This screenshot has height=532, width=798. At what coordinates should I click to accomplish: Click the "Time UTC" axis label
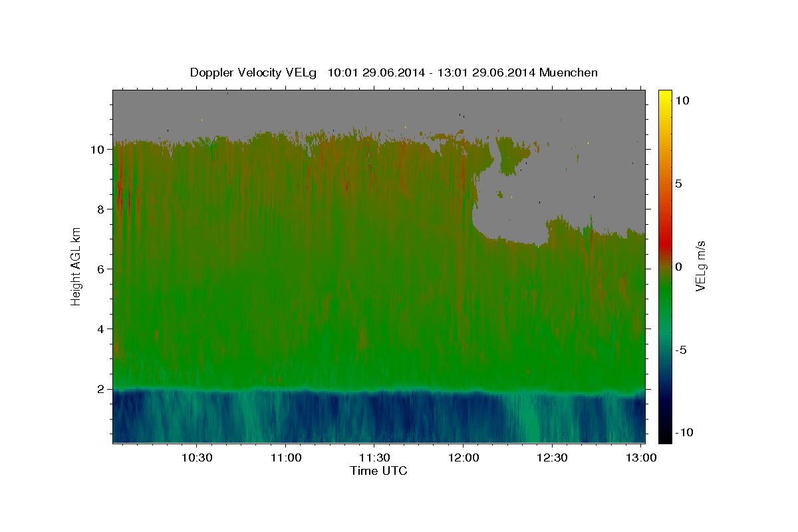click(378, 471)
